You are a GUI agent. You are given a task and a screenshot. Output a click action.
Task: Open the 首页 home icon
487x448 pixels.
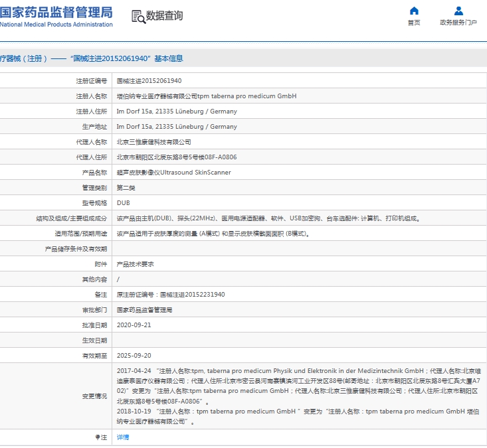pos(414,11)
